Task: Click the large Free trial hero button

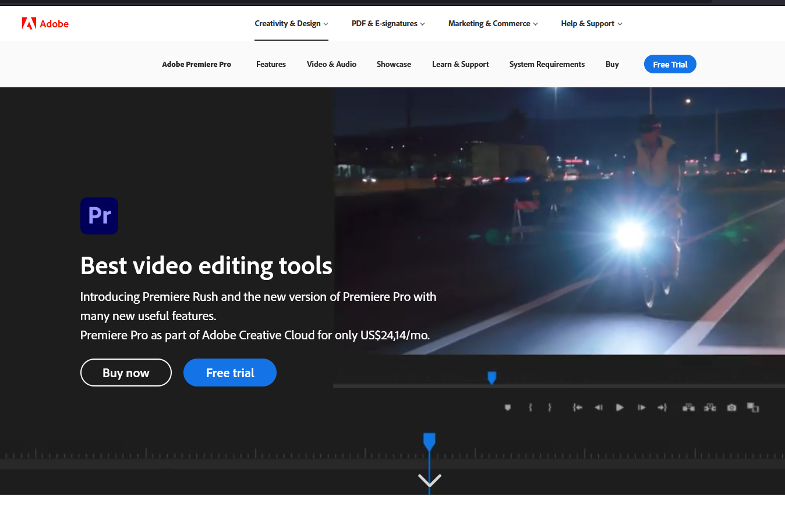Action: [230, 373]
